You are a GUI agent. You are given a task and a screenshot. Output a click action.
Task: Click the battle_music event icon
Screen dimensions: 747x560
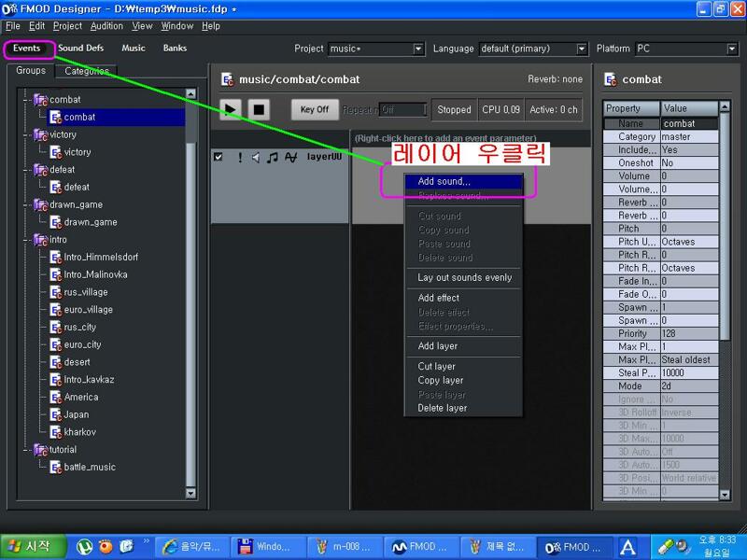pos(56,468)
